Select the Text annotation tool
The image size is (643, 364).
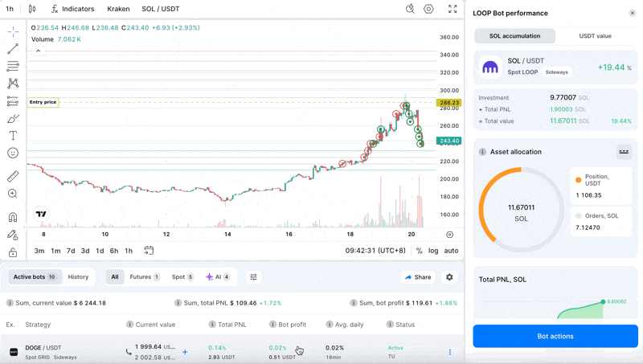13,136
